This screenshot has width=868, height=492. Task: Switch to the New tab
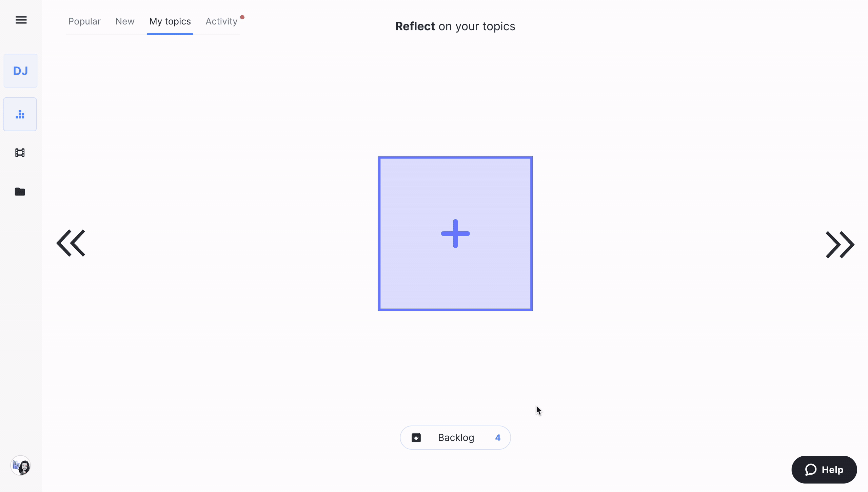click(125, 21)
